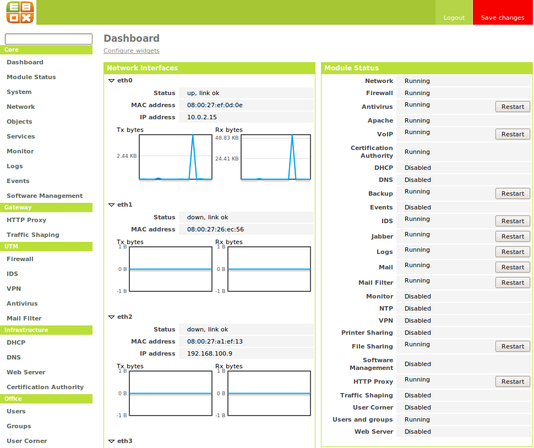This screenshot has height=448, width=534.
Task: Focus the sidebar search input field
Action: (x=49, y=39)
